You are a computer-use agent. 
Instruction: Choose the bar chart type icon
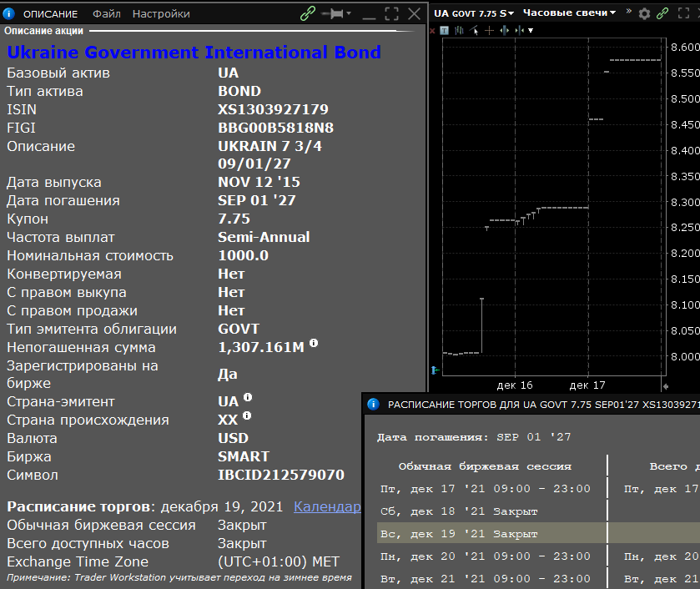[x=459, y=30]
